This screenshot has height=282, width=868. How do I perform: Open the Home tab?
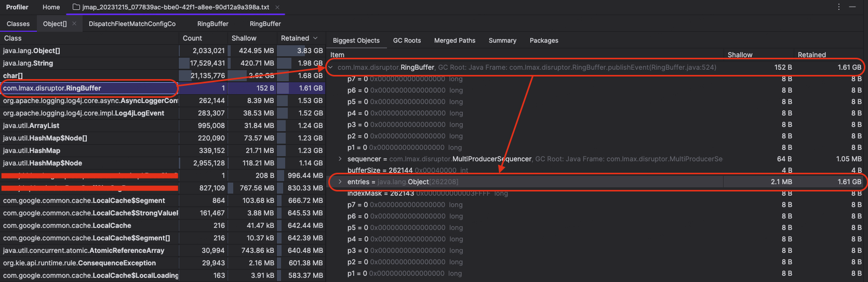pyautogui.click(x=51, y=7)
